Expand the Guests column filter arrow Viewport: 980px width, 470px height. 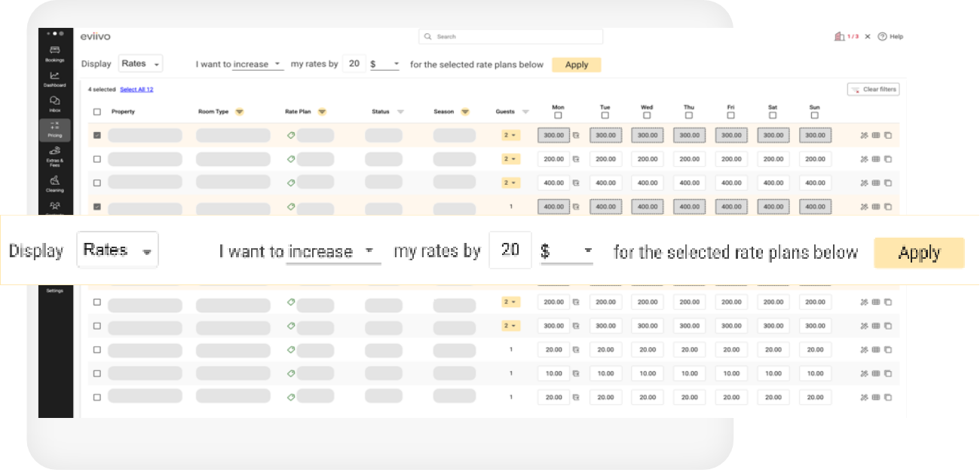pos(525,112)
